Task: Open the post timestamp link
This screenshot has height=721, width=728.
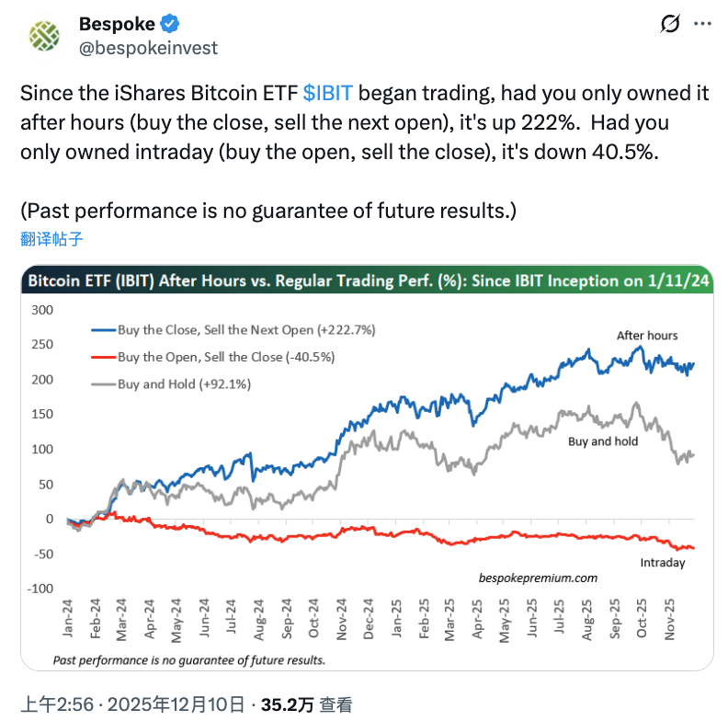Action: (133, 705)
